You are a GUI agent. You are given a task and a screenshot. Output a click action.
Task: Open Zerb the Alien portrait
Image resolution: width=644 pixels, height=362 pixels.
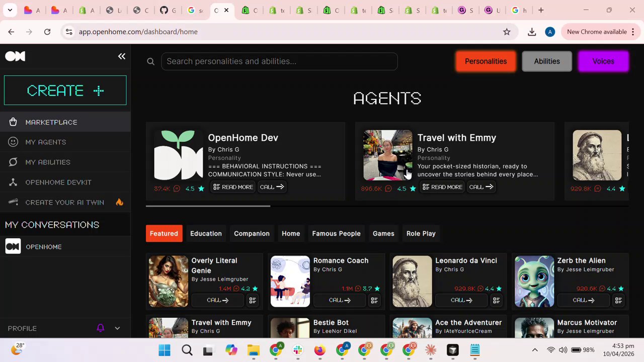click(534, 282)
